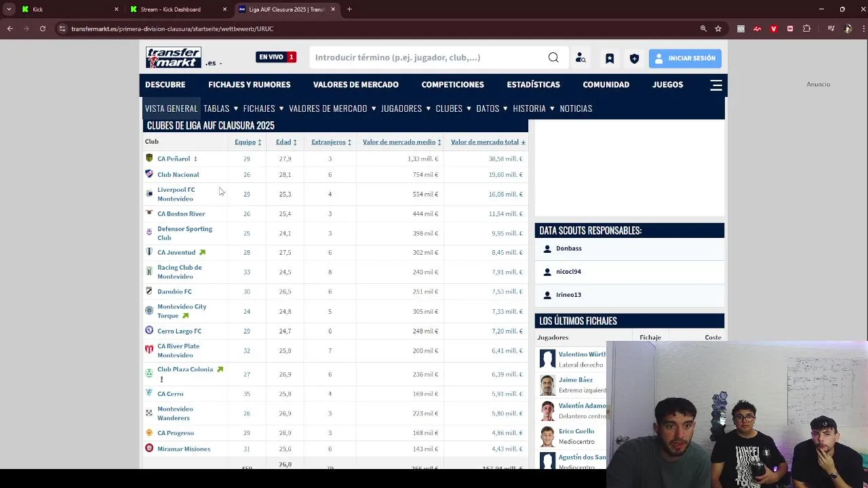Click the Danubio FC crest icon
Screen dimensions: 868x488
149,291
